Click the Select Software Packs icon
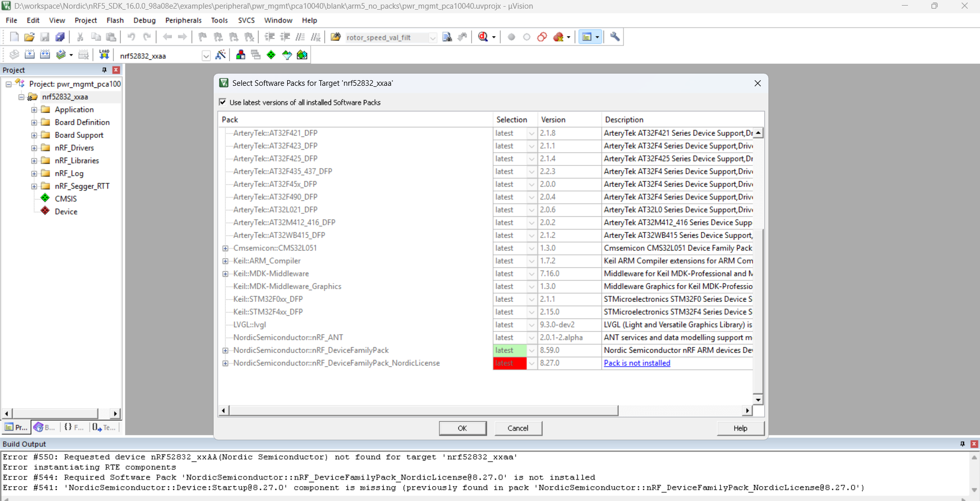 coord(287,55)
